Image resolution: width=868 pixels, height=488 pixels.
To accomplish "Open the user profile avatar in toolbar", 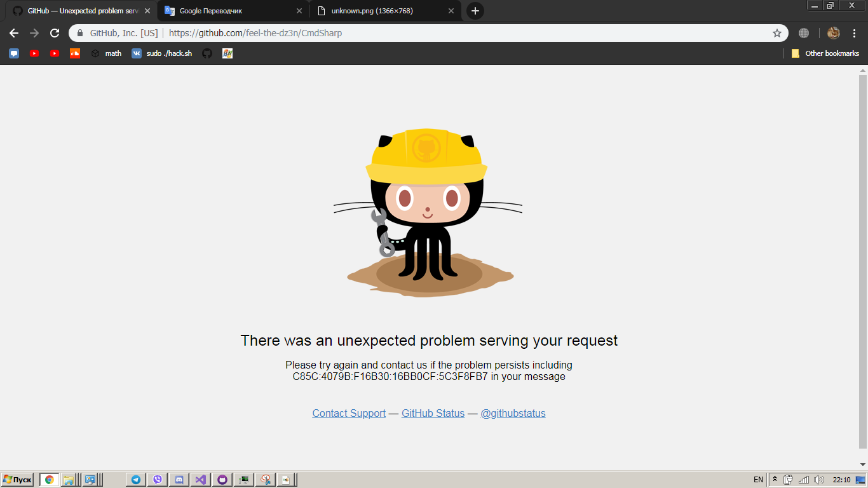I will (x=834, y=33).
